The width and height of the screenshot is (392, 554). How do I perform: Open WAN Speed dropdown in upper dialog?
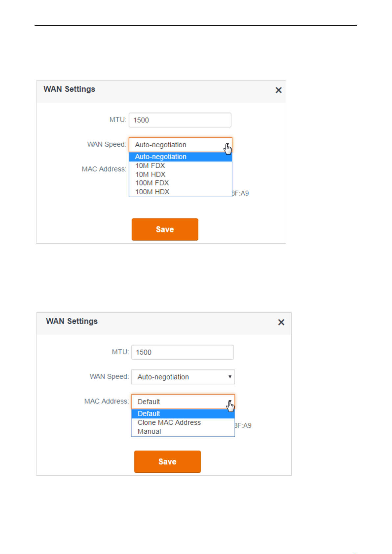coord(181,145)
